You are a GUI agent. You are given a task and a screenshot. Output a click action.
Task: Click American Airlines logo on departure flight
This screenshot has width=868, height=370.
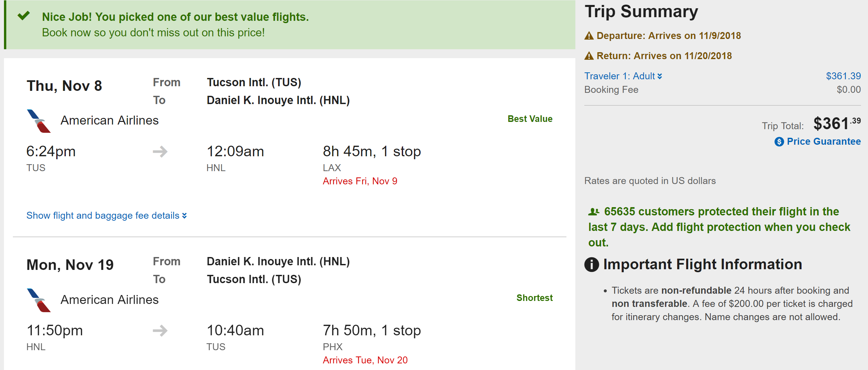coord(39,121)
